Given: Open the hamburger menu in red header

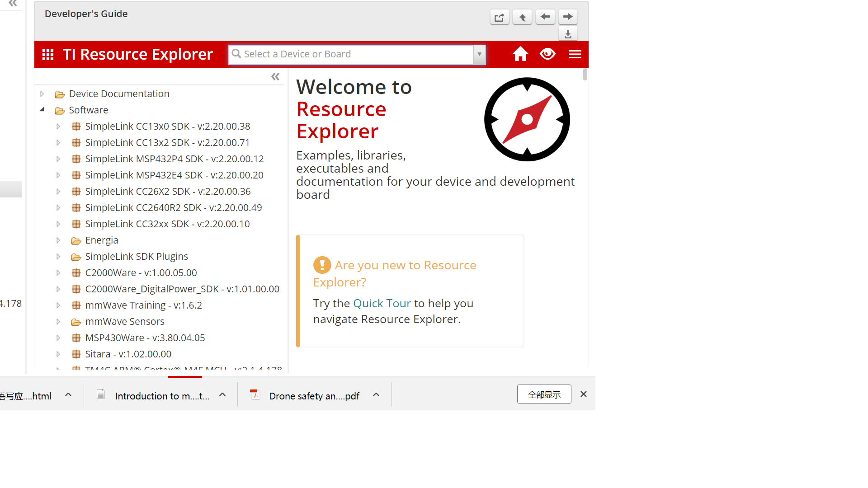Looking at the screenshot, I should [575, 54].
